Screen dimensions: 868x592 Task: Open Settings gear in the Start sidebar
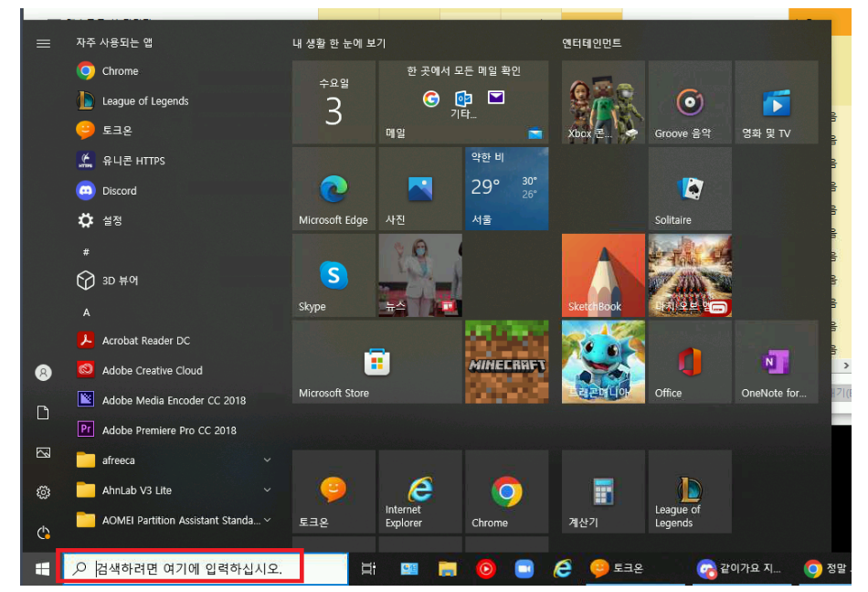(43, 492)
